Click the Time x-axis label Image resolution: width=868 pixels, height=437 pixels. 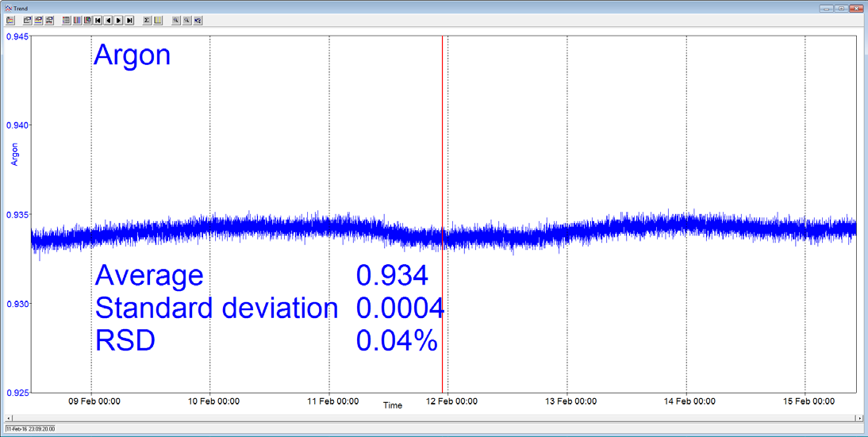tap(392, 405)
